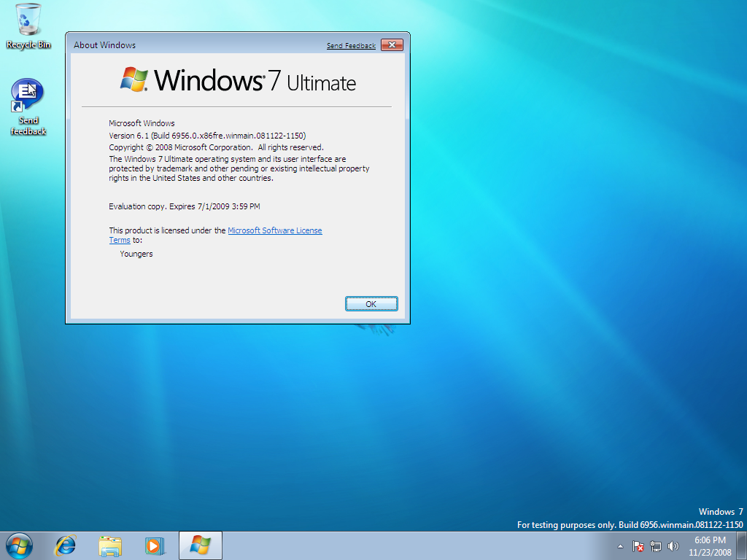Show hidden tray icons arrow
The image size is (747, 560).
[620, 546]
